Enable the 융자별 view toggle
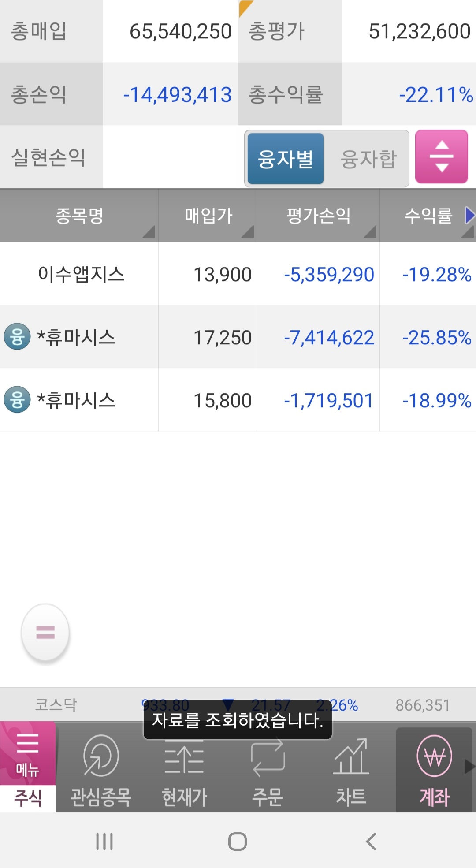476x868 pixels. [285, 158]
